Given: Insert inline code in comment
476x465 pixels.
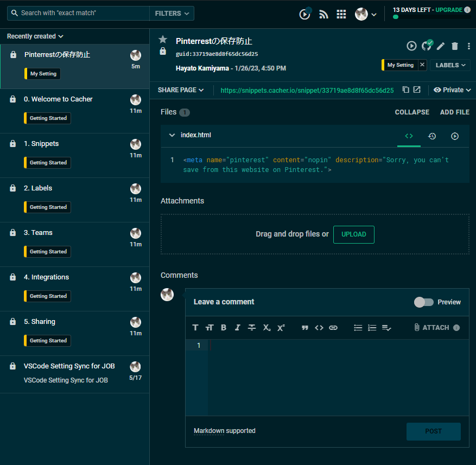Looking at the screenshot, I should point(319,328).
